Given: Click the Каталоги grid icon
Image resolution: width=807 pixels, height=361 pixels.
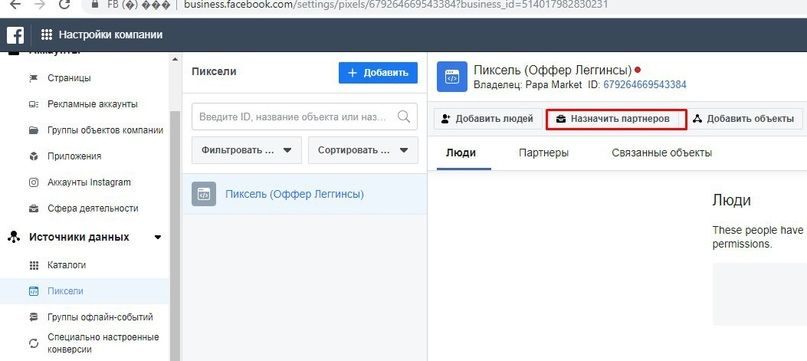Looking at the screenshot, I should coord(34,265).
